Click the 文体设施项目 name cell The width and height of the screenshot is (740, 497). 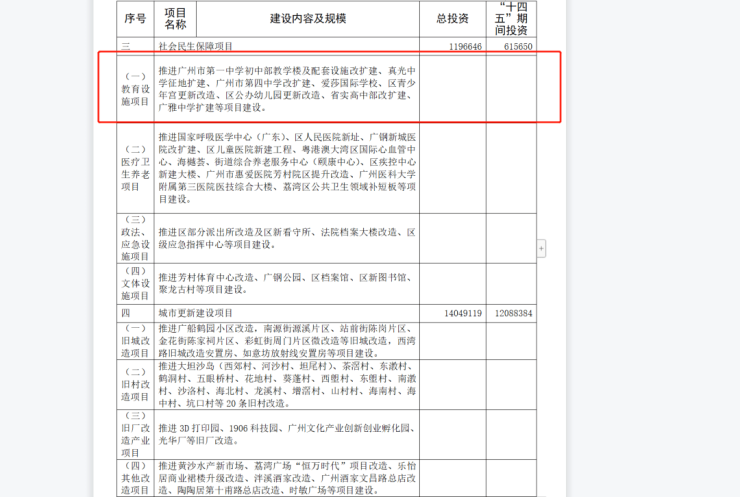click(x=134, y=283)
